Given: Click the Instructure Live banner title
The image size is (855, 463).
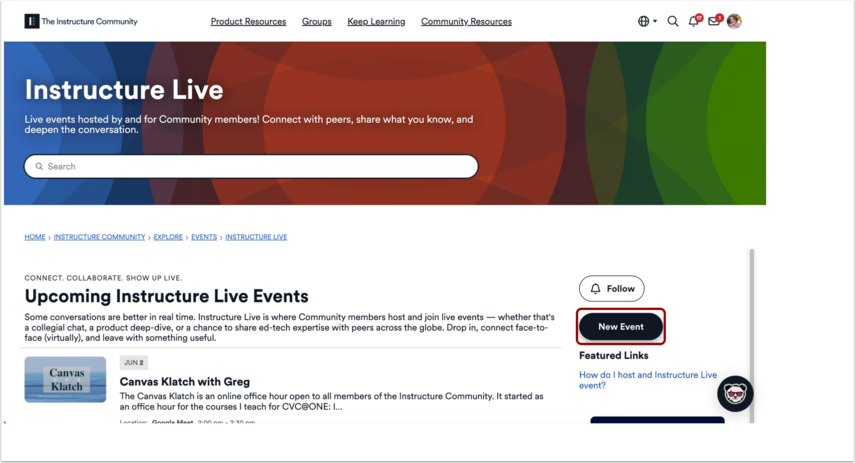Looking at the screenshot, I should point(124,90).
